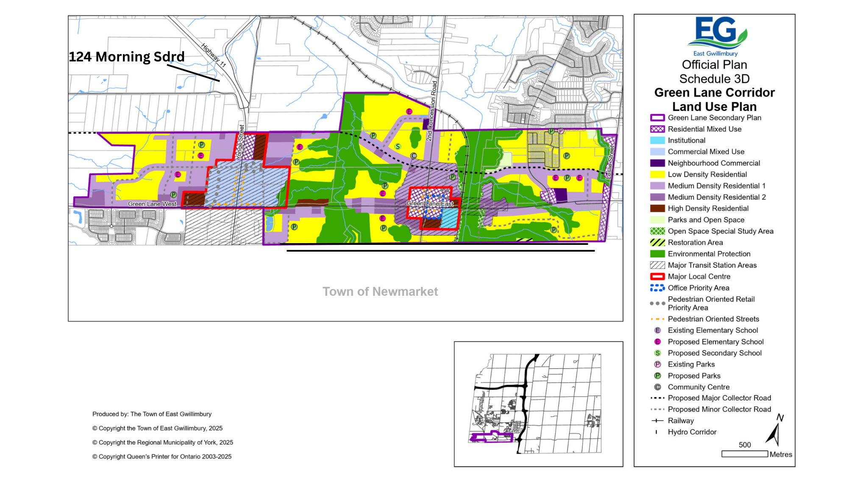Click the key map inset thumbnail
This screenshot has width=868, height=488.
pyautogui.click(x=539, y=404)
